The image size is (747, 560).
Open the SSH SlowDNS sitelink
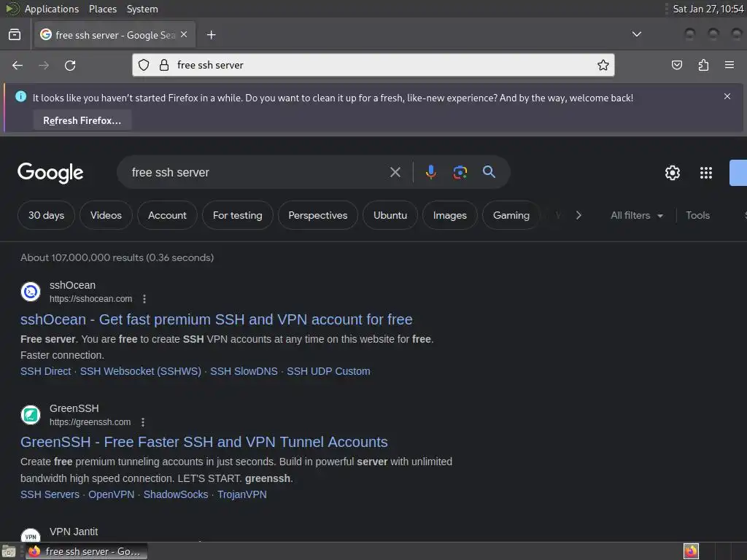(x=244, y=371)
